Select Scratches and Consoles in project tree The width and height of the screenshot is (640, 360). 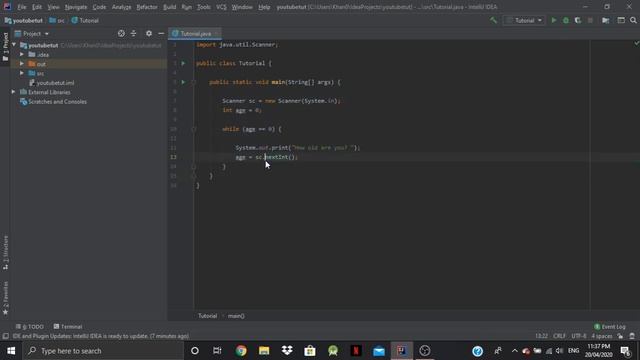(x=53, y=102)
